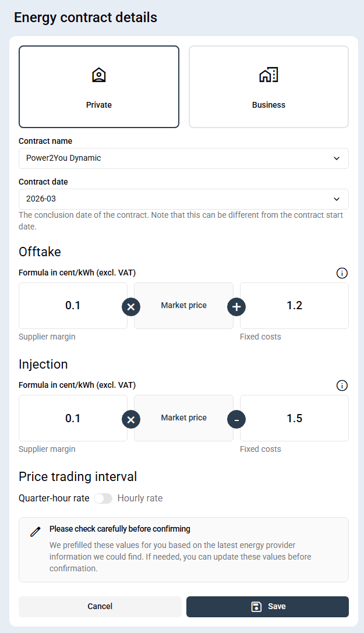Click the save floppy disk icon
Viewport: 364px width, 633px height.
coord(256,606)
